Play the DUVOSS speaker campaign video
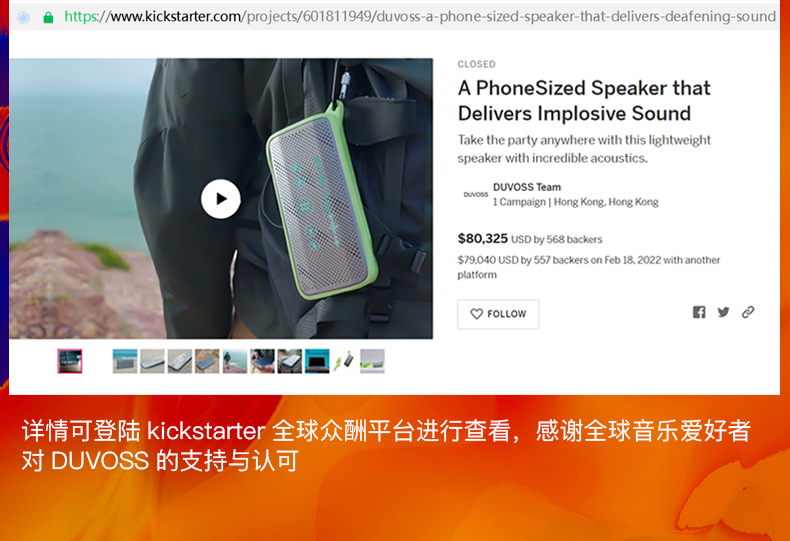 (221, 199)
